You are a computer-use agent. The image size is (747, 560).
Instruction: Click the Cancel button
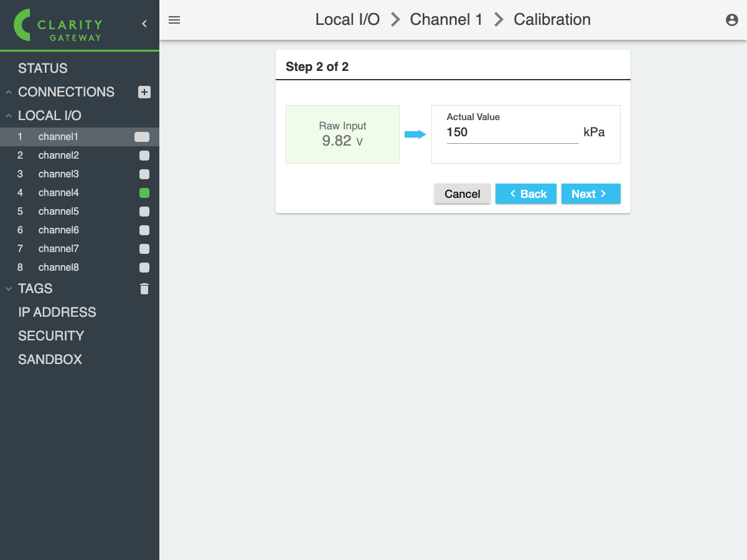(x=462, y=194)
